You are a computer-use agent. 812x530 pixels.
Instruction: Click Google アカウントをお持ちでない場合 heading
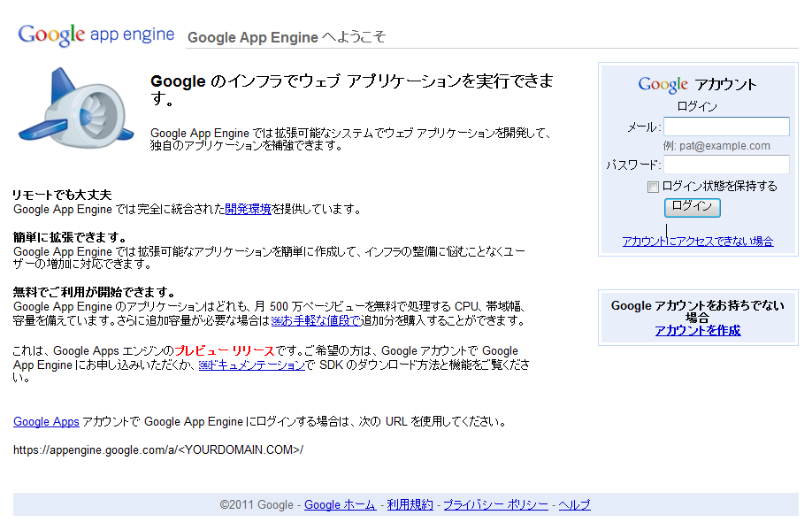pos(698,311)
